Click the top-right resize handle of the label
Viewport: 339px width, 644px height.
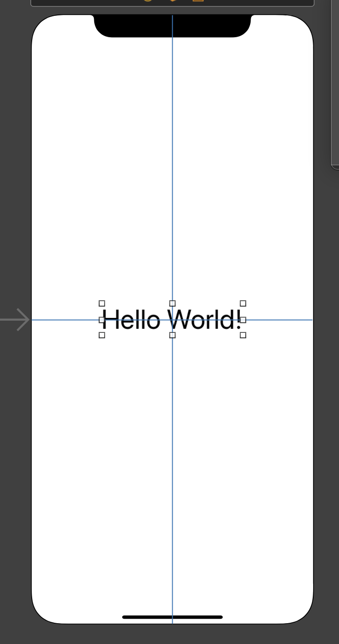pyautogui.click(x=243, y=303)
